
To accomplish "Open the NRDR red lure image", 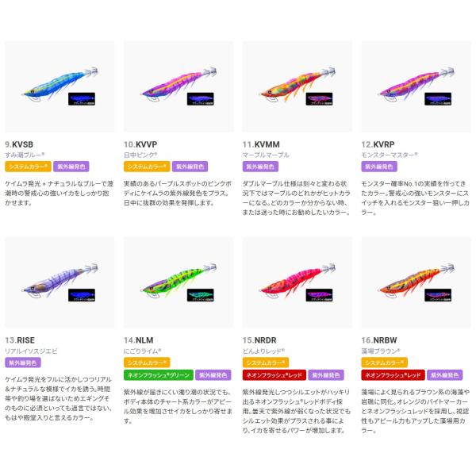I will coord(297,282).
